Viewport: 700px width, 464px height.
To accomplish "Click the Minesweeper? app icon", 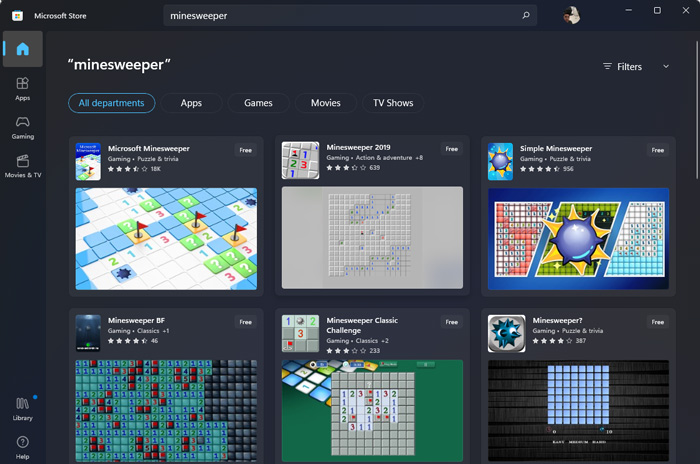I will (x=507, y=333).
